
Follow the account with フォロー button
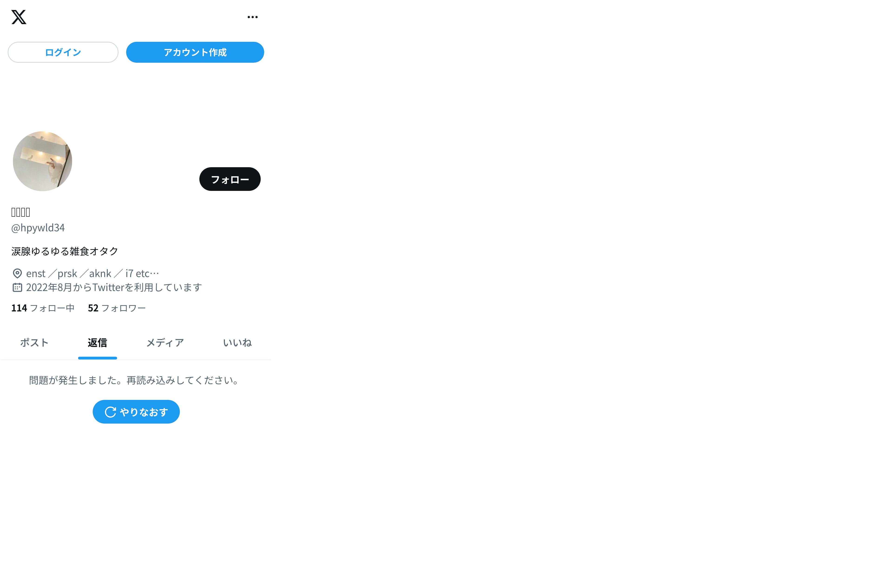(x=230, y=179)
